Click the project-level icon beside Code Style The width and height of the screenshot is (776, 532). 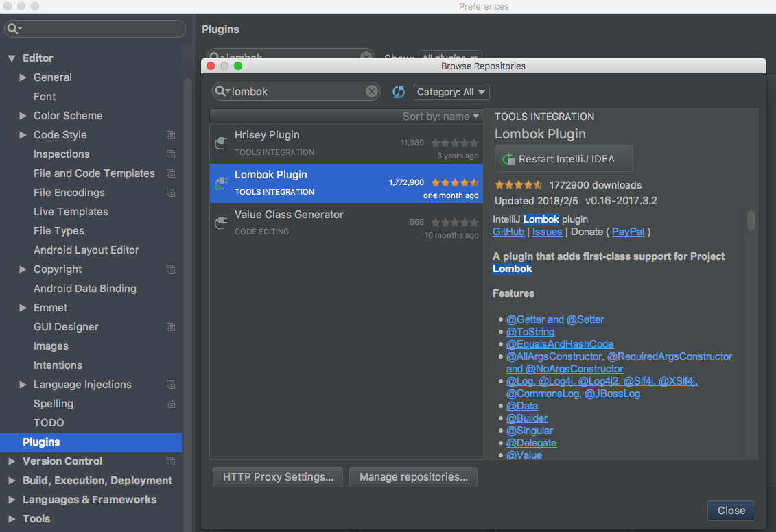(x=171, y=135)
